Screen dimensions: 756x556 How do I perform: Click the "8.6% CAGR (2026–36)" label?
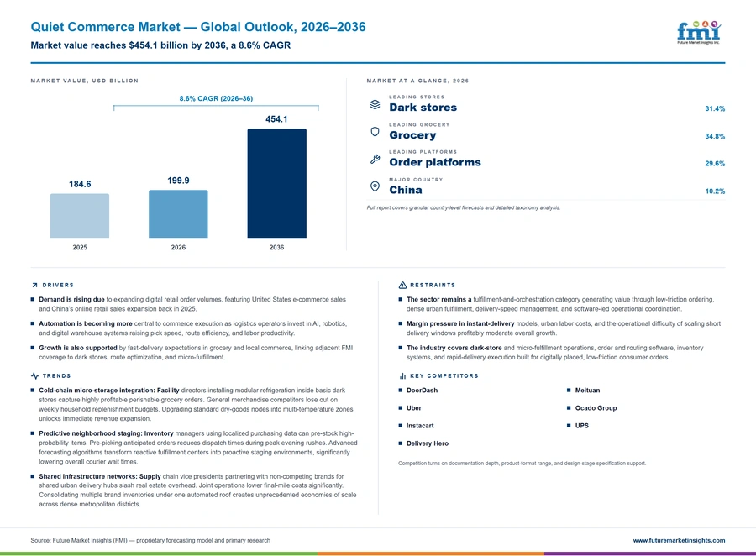coord(216,98)
